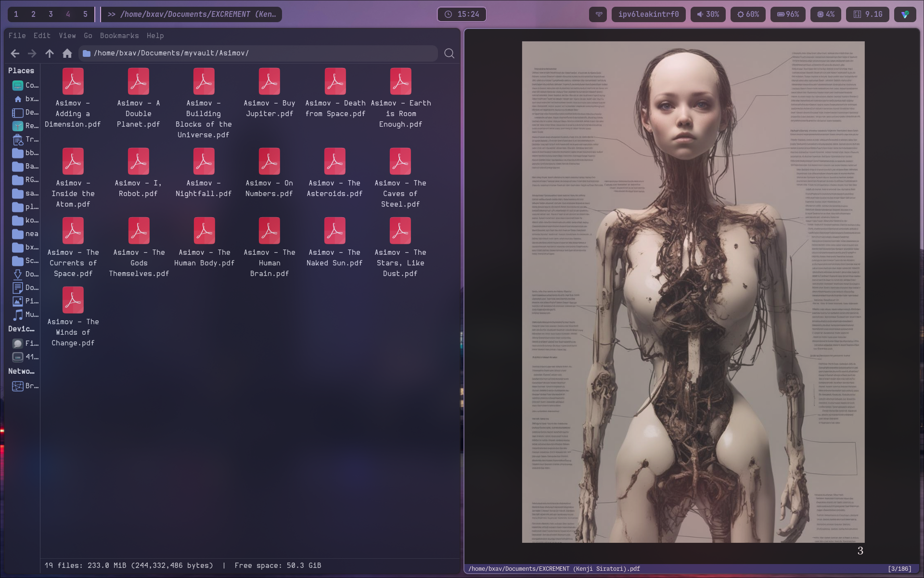The width and height of the screenshot is (924, 578).
Task: Open the 'nea' folder in Places sidebar
Action: point(25,234)
